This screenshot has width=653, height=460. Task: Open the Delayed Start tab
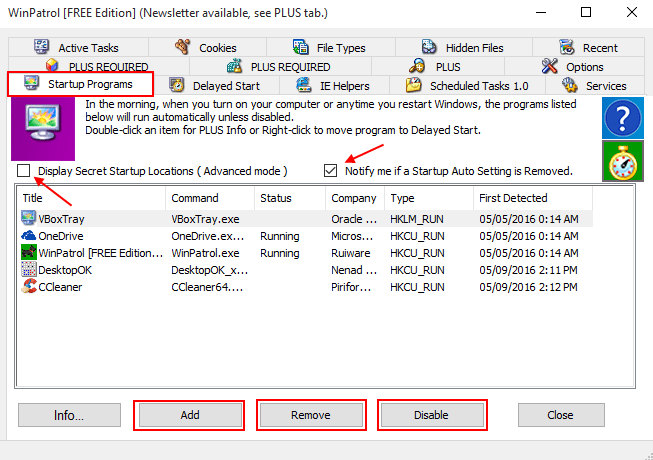pos(217,86)
